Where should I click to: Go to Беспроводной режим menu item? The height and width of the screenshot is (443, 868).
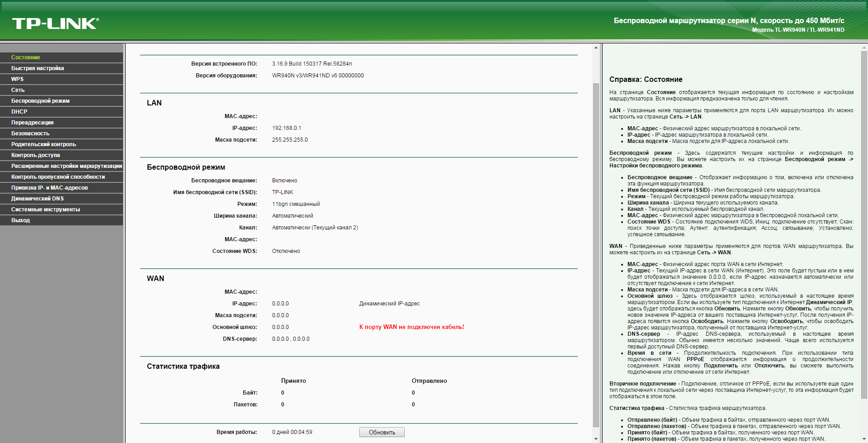tap(61, 101)
